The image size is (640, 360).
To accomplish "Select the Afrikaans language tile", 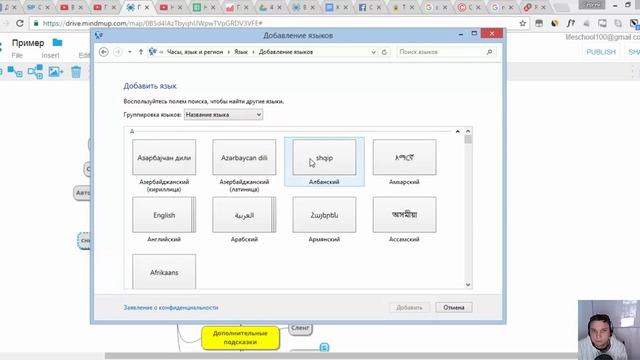I will [x=164, y=271].
